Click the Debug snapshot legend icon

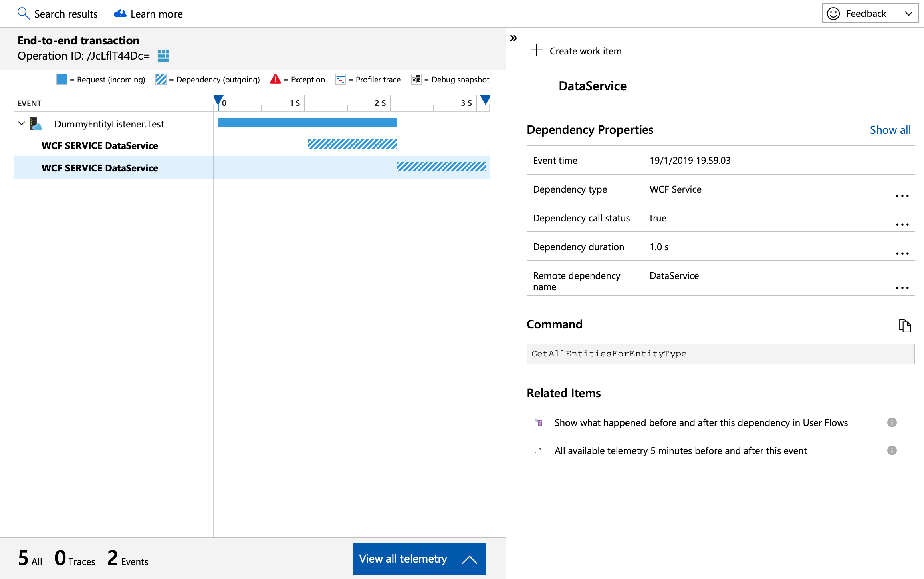tap(416, 79)
